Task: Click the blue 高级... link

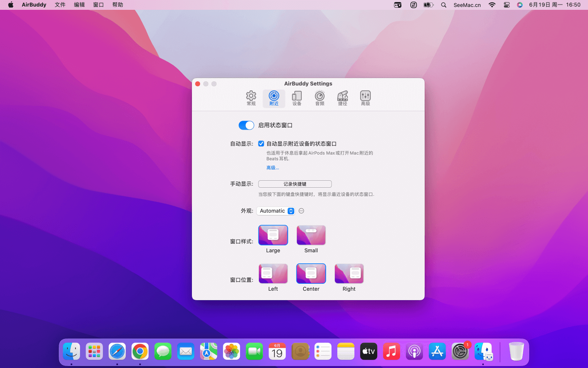Action: pyautogui.click(x=272, y=168)
